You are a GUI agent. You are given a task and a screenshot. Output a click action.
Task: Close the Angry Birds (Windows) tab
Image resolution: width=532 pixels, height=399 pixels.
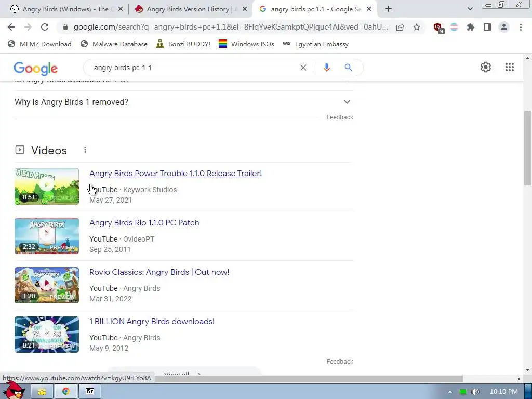120,9
